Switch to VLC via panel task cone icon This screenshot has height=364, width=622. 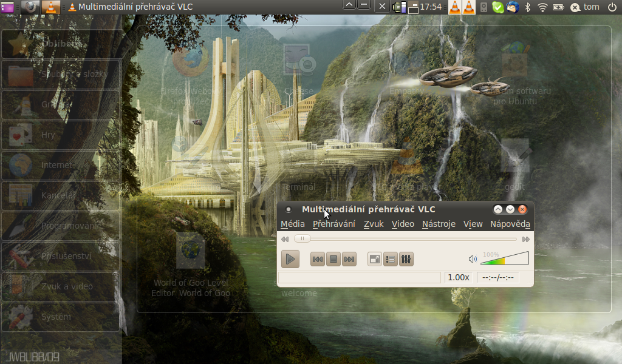51,7
